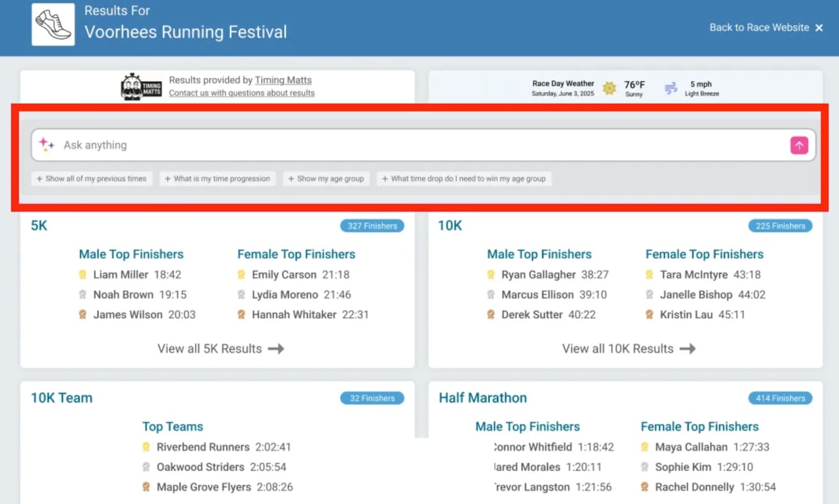Click the pink send arrow button
This screenshot has width=839, height=504.
[799, 146]
